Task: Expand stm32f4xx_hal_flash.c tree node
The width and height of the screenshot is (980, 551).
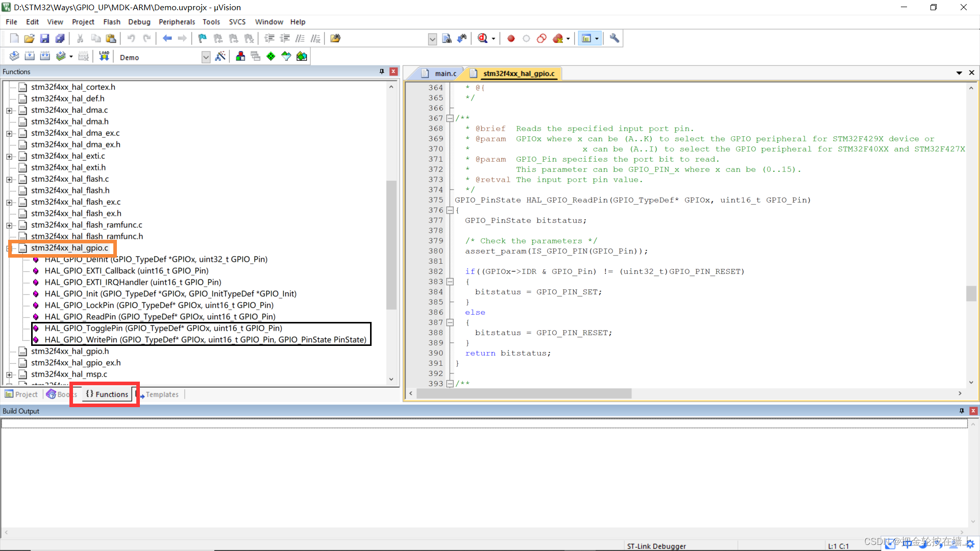Action: tap(9, 179)
